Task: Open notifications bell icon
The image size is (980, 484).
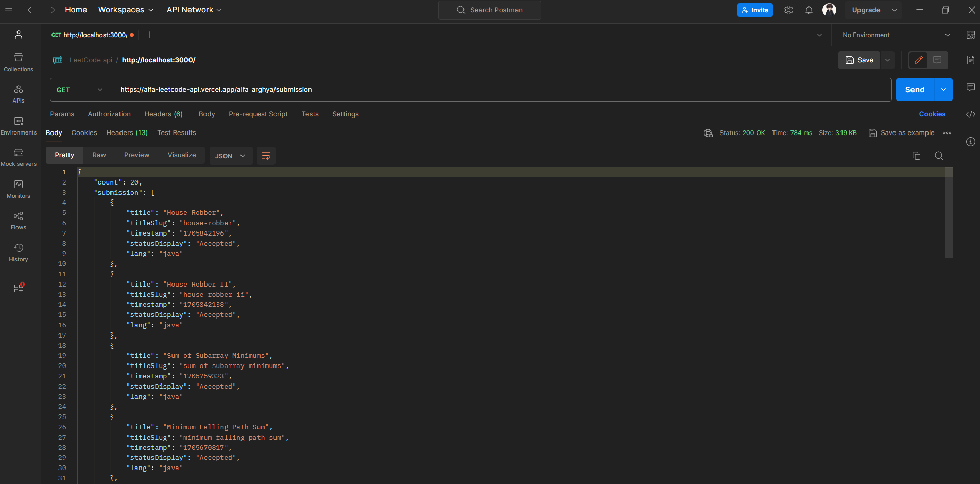Action: point(809,10)
